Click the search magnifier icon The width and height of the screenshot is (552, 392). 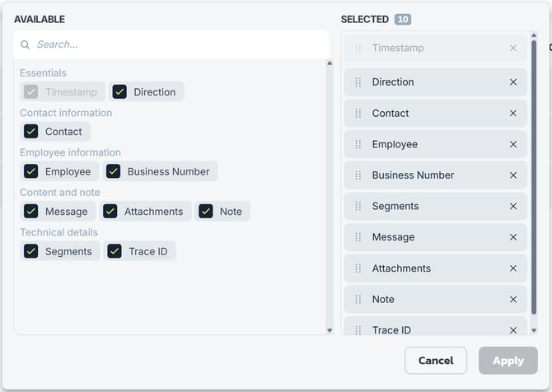point(25,44)
